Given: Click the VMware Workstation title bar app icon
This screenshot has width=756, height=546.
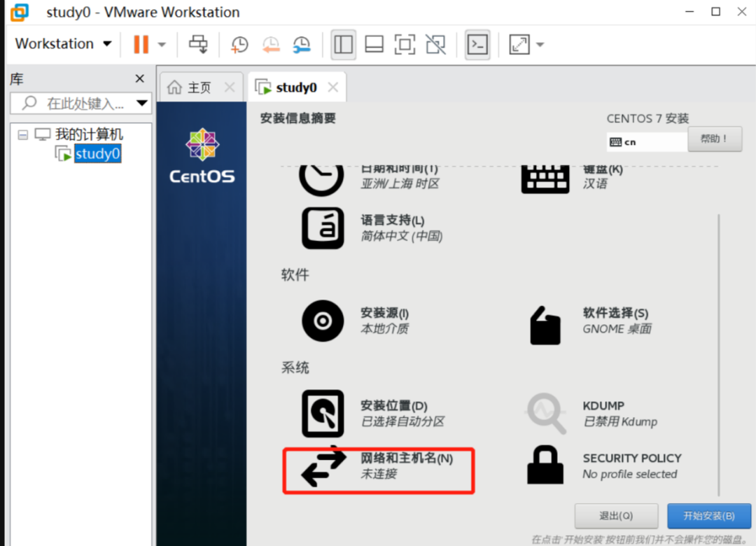Looking at the screenshot, I should click(x=20, y=12).
